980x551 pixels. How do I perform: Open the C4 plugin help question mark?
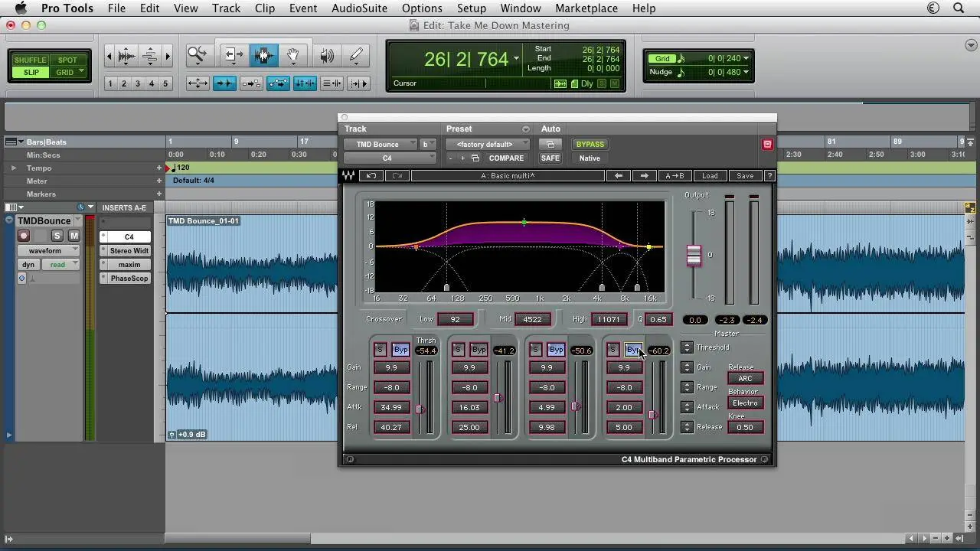click(x=769, y=176)
